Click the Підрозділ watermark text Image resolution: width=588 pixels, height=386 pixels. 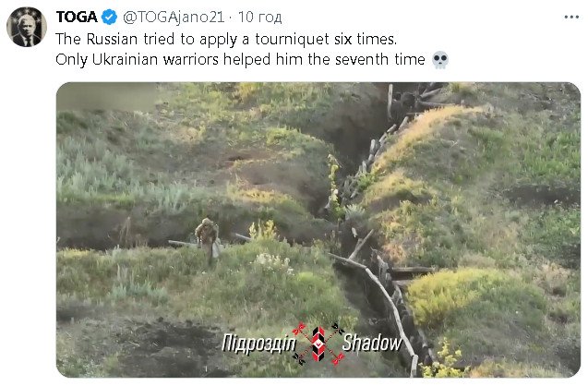click(x=258, y=344)
